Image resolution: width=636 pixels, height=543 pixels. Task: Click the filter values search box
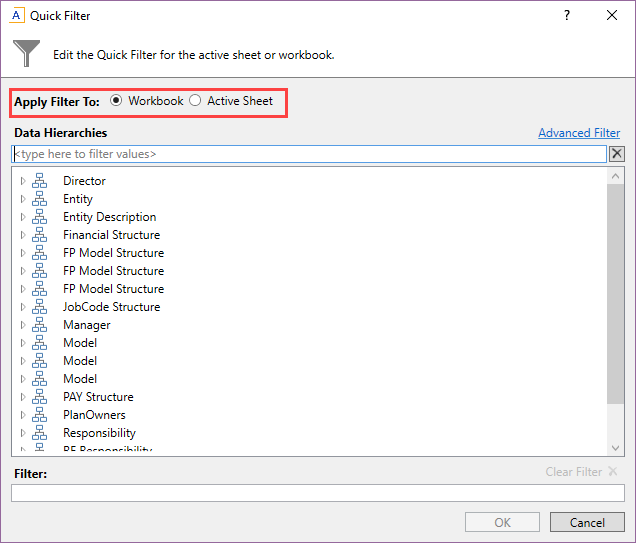[x=309, y=154]
